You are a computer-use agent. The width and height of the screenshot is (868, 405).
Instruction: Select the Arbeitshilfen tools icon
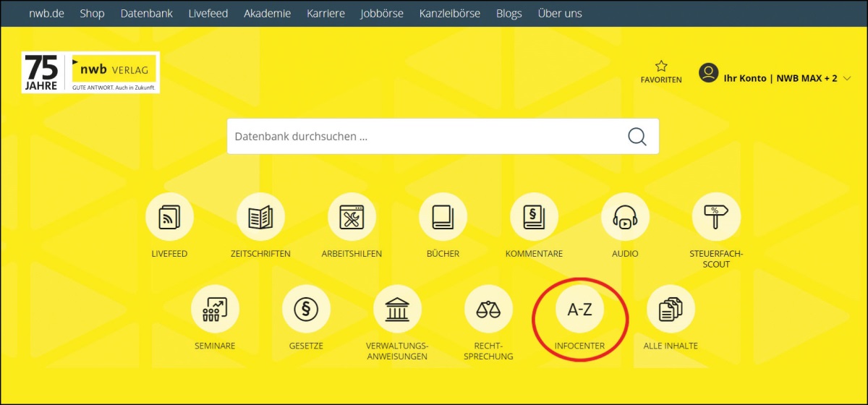[x=352, y=217]
